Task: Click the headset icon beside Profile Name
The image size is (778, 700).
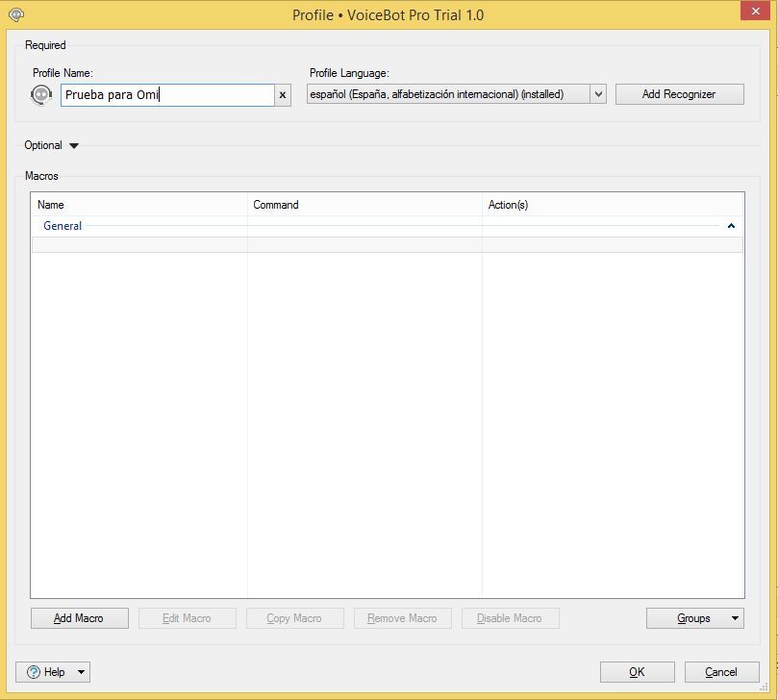Action: (x=41, y=94)
